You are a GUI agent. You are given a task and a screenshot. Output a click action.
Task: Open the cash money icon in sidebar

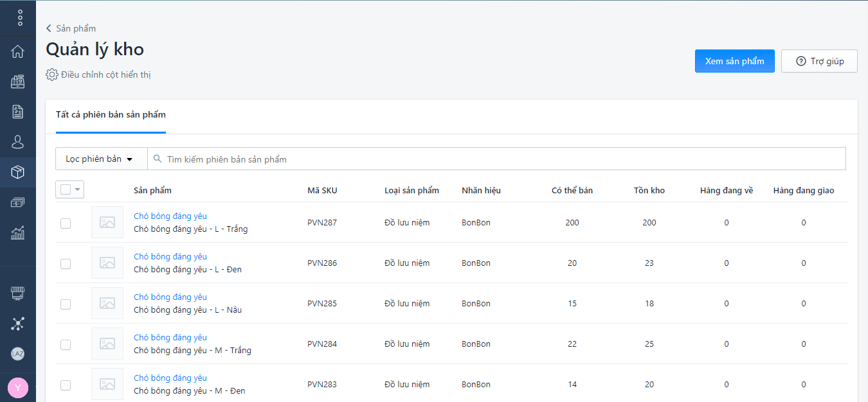click(x=18, y=202)
